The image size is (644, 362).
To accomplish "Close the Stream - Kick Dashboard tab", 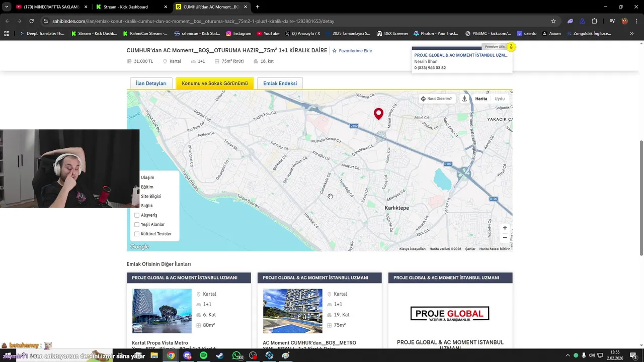I will pos(166,7).
